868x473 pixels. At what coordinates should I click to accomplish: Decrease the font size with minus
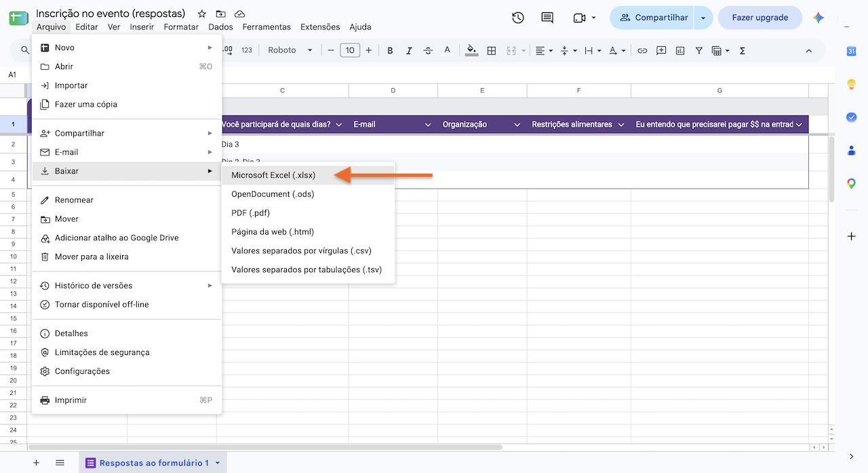(331, 50)
